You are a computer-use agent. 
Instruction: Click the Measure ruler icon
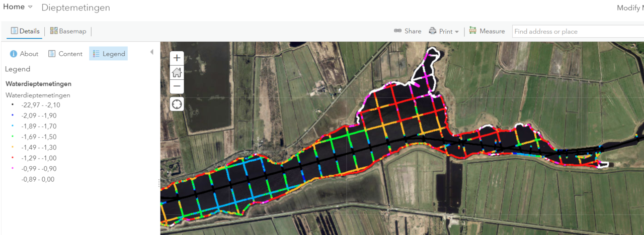[473, 31]
